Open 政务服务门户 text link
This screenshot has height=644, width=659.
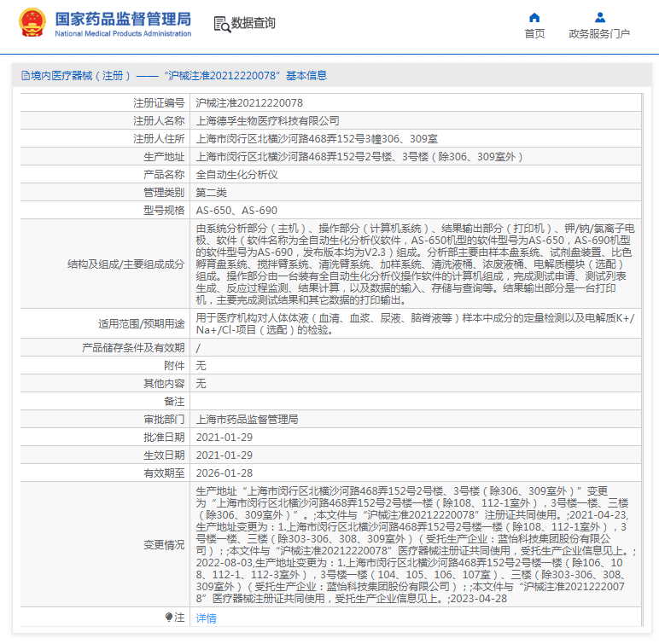click(599, 33)
